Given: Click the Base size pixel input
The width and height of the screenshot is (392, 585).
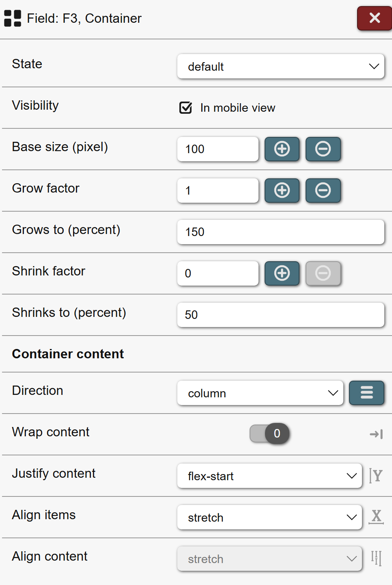Looking at the screenshot, I should 218,149.
